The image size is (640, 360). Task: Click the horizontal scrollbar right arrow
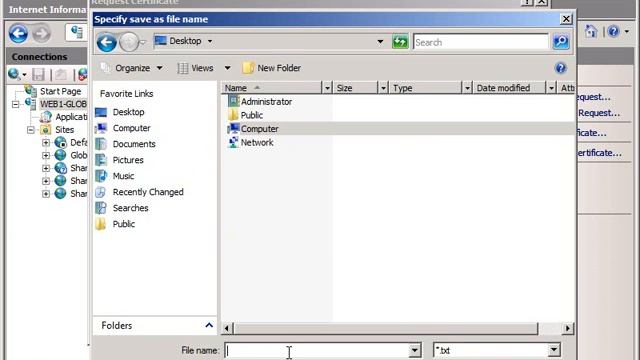click(567, 328)
